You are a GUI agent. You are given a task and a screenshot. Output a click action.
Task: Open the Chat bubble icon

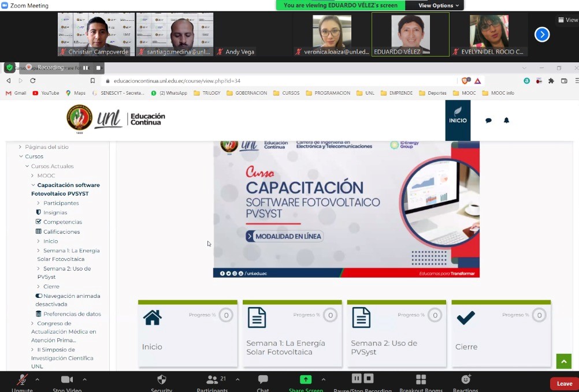[263, 379]
